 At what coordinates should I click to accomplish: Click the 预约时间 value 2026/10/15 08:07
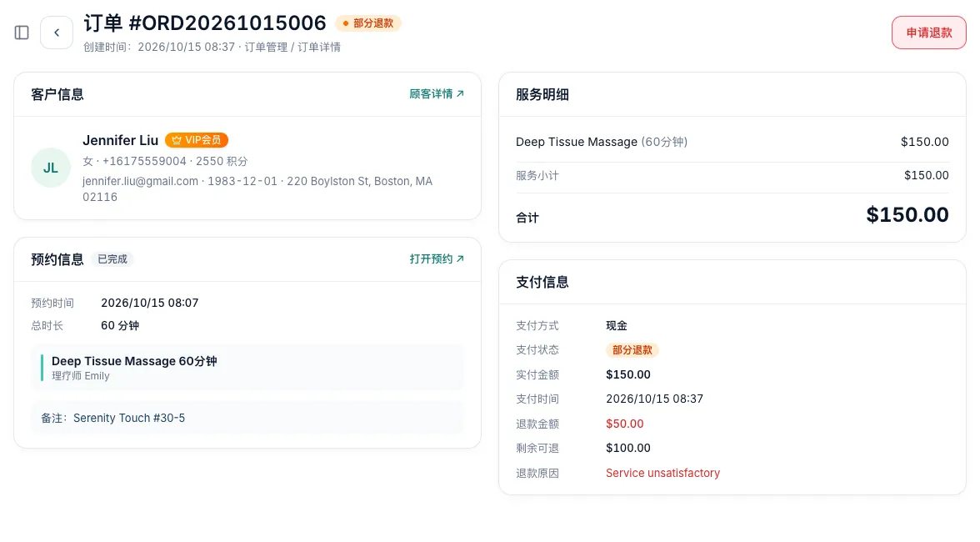150,303
